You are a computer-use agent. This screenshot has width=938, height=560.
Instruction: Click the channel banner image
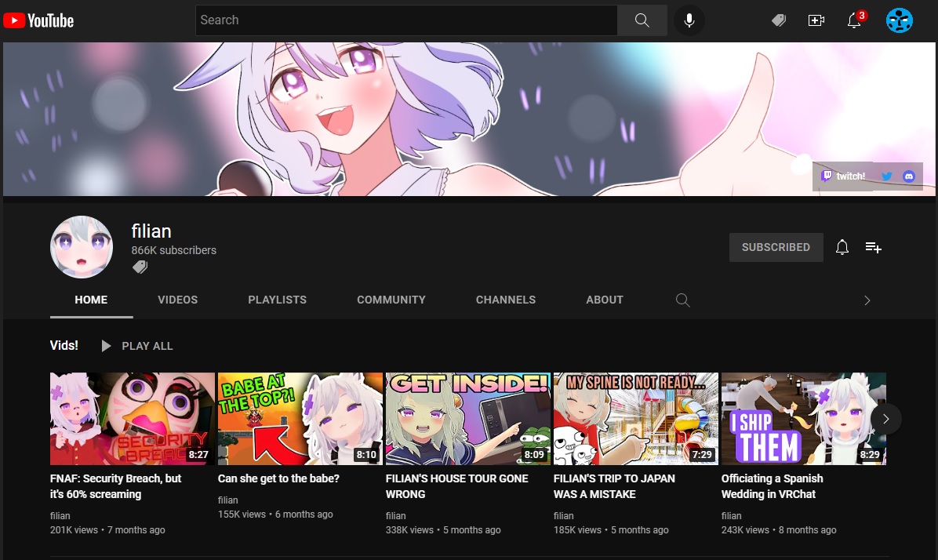tap(468, 119)
